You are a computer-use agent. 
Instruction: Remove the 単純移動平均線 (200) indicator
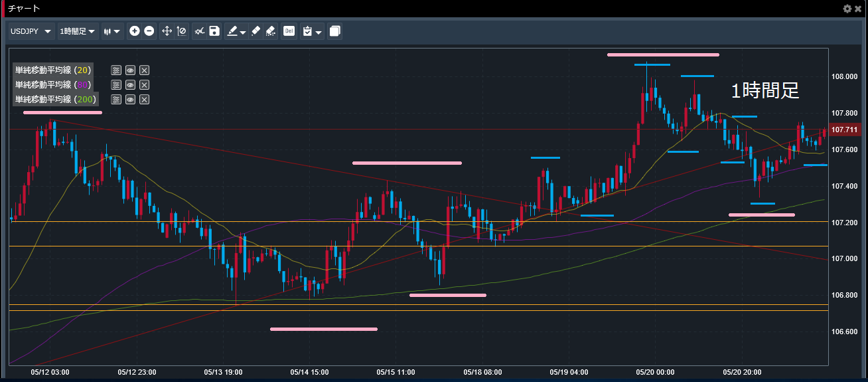[x=145, y=99]
